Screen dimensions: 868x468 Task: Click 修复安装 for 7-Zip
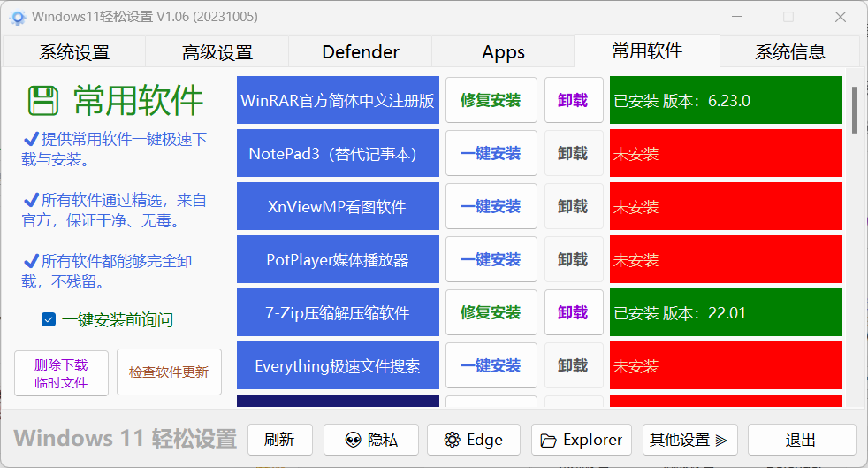click(x=491, y=313)
